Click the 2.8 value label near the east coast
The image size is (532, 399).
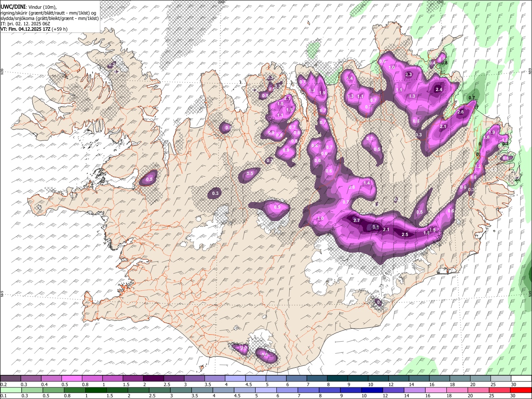(x=461, y=112)
